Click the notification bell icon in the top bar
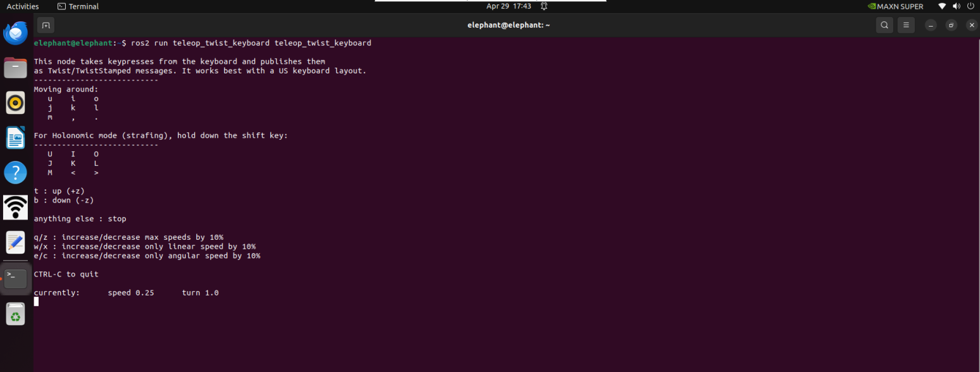The image size is (980, 372). (x=543, y=6)
